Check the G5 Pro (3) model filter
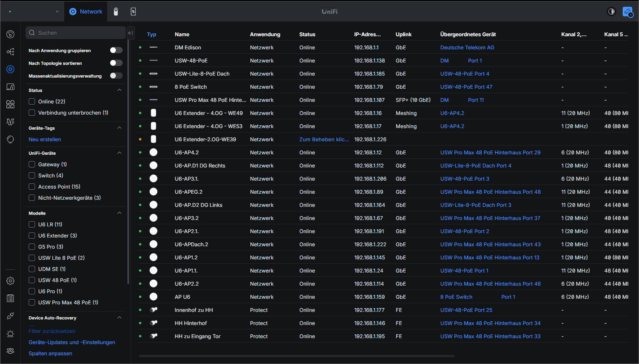 (x=32, y=247)
